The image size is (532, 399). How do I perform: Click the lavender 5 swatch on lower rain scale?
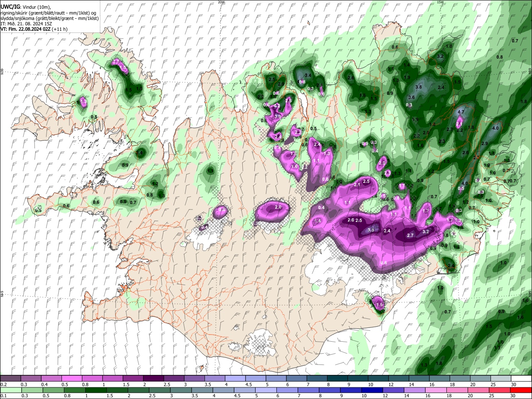(266, 390)
